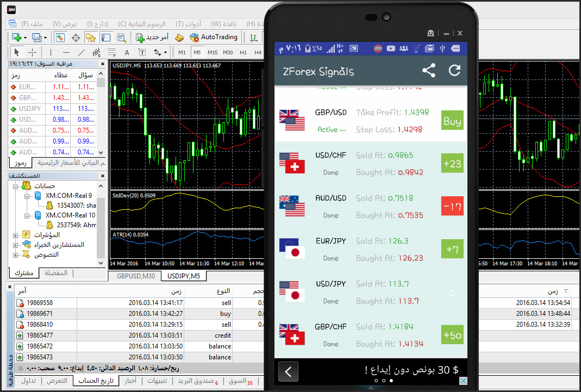Image resolution: width=581 pixels, height=392 pixels.
Task: Select the Crosshair tool
Action: point(32,52)
